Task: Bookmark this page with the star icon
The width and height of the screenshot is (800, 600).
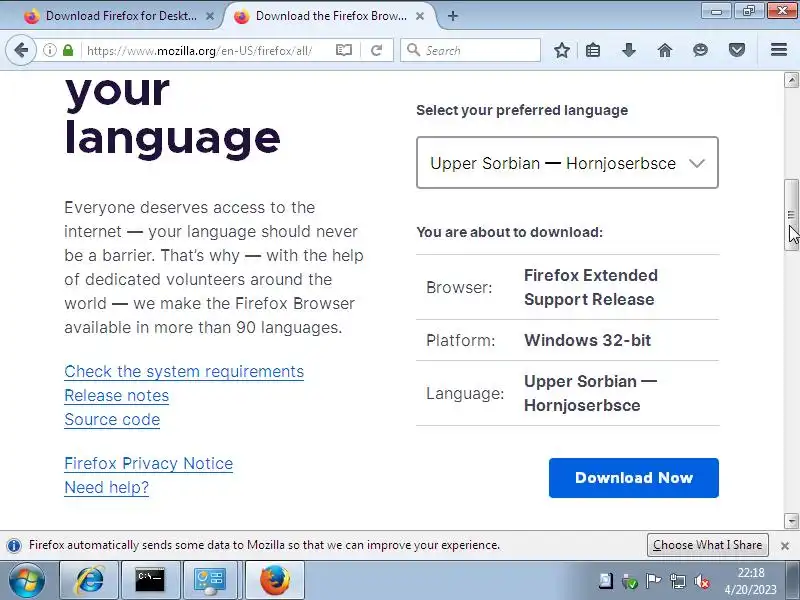Action: [x=562, y=50]
